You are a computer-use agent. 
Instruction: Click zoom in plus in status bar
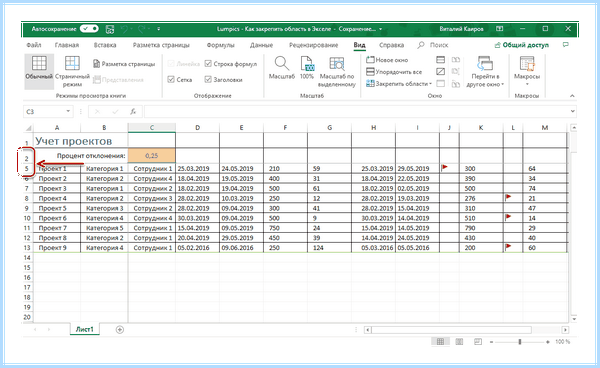point(548,342)
